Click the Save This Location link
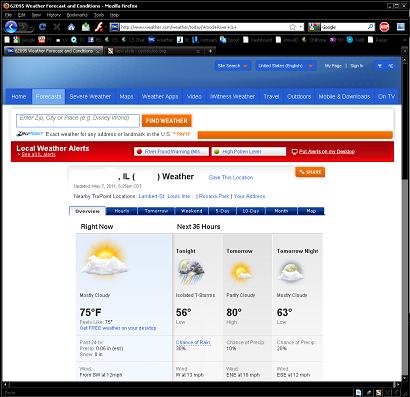410x397 pixels. pos(231,178)
